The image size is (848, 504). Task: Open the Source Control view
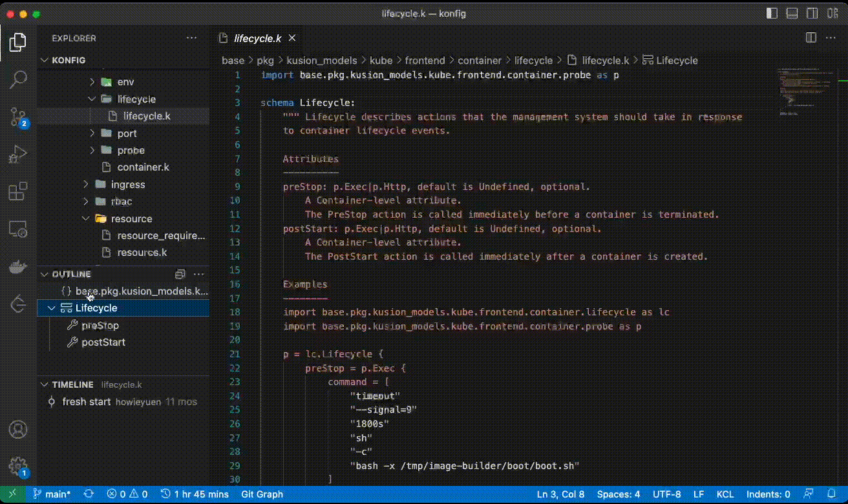point(17,116)
